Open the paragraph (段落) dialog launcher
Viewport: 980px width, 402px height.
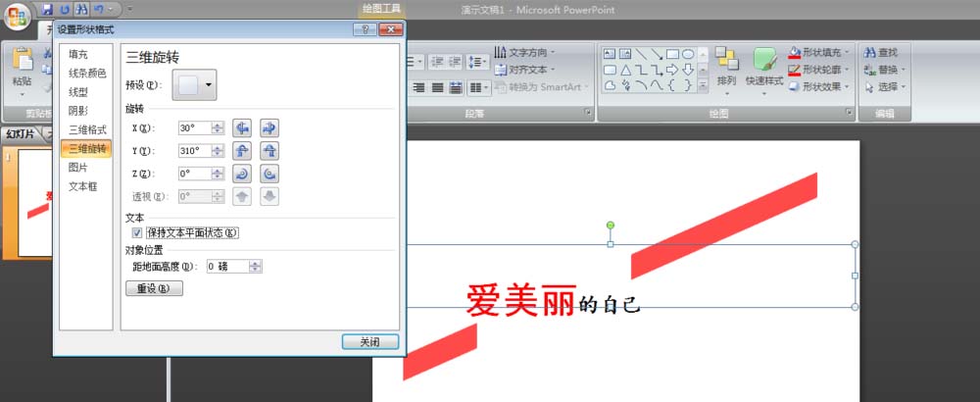click(587, 113)
